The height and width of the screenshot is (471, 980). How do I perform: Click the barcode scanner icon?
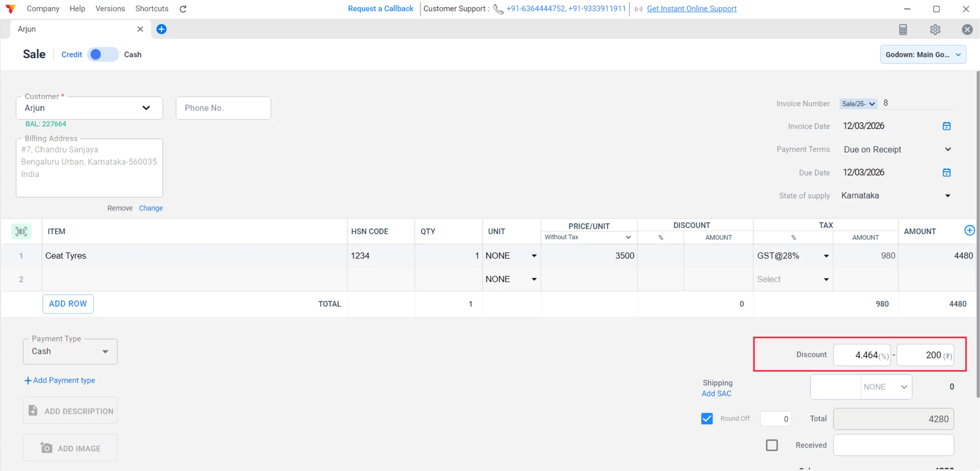[x=21, y=231]
